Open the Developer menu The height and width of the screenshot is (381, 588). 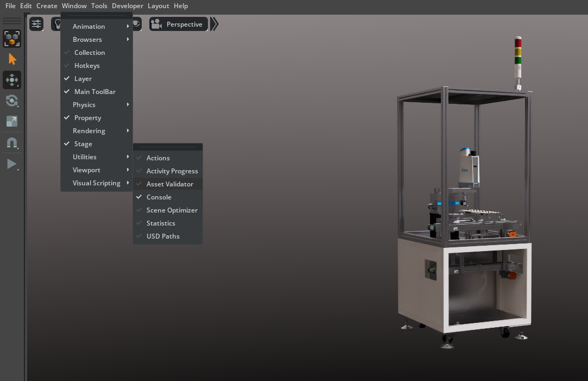click(x=128, y=6)
